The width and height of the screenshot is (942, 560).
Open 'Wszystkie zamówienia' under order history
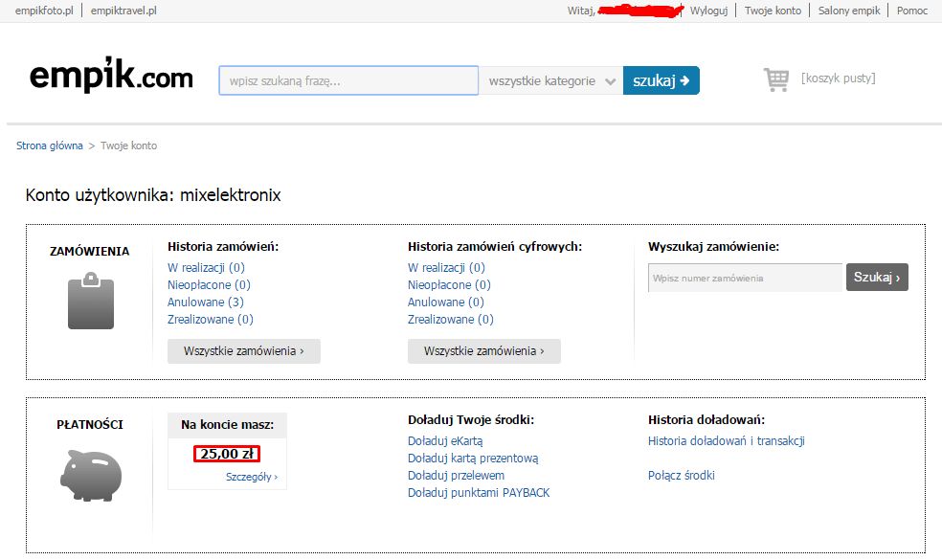point(243,351)
